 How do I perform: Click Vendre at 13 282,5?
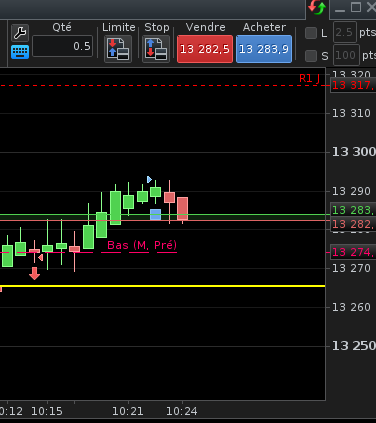205,49
